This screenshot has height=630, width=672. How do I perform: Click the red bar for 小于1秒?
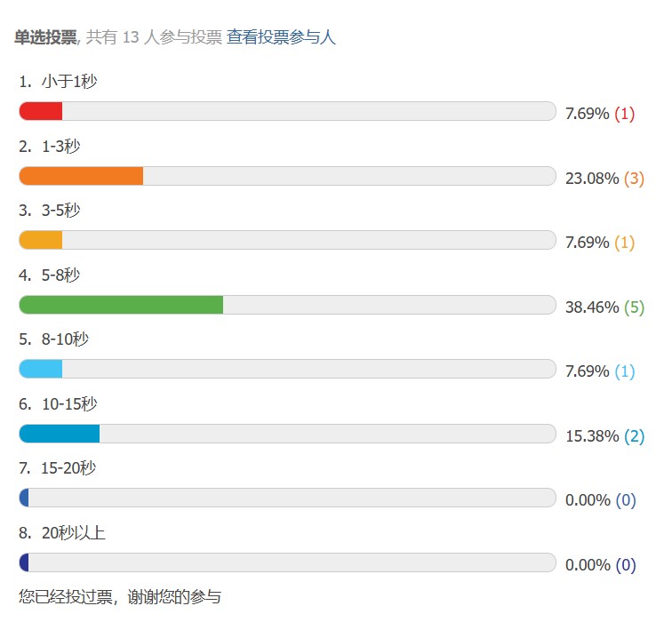coord(41,111)
